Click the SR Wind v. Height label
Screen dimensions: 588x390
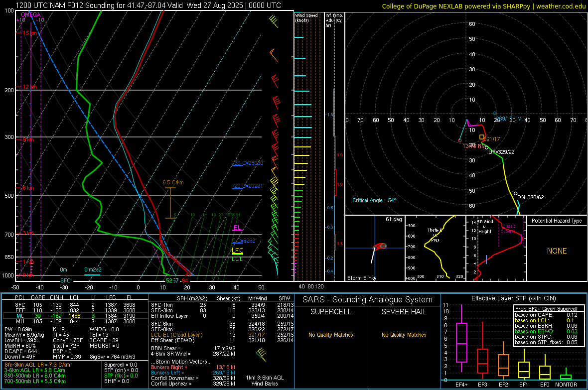[x=485, y=227]
